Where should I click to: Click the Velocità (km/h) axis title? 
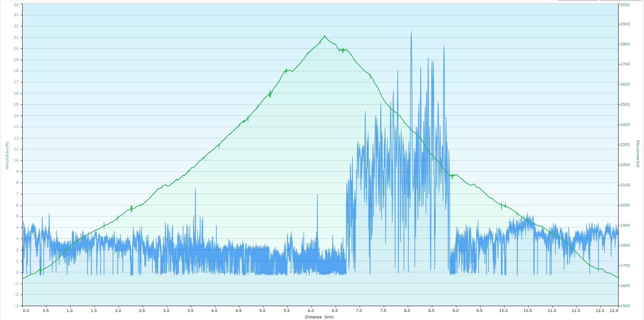point(7,155)
